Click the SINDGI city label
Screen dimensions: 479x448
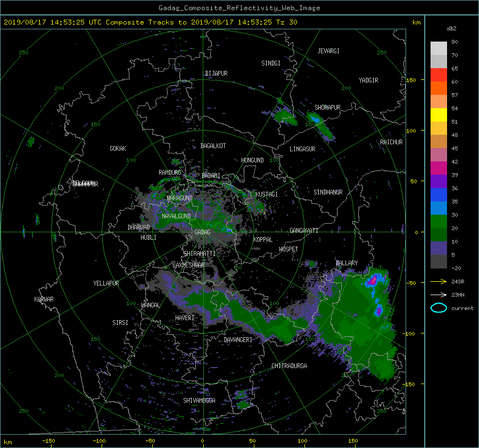pos(271,63)
